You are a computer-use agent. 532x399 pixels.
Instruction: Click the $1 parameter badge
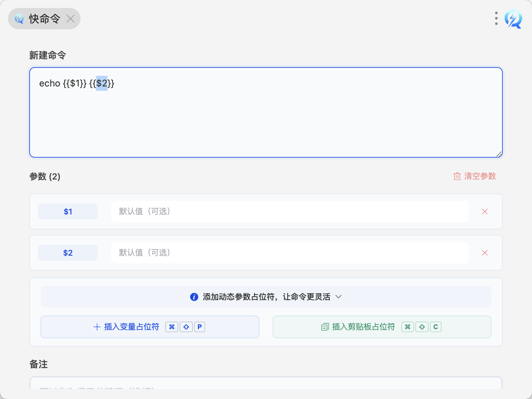pyautogui.click(x=68, y=211)
